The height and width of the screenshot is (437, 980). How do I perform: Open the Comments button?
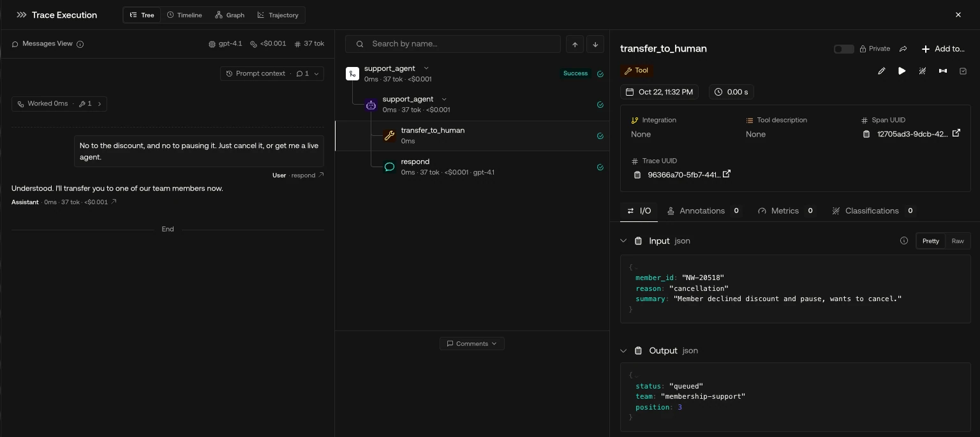click(x=472, y=344)
